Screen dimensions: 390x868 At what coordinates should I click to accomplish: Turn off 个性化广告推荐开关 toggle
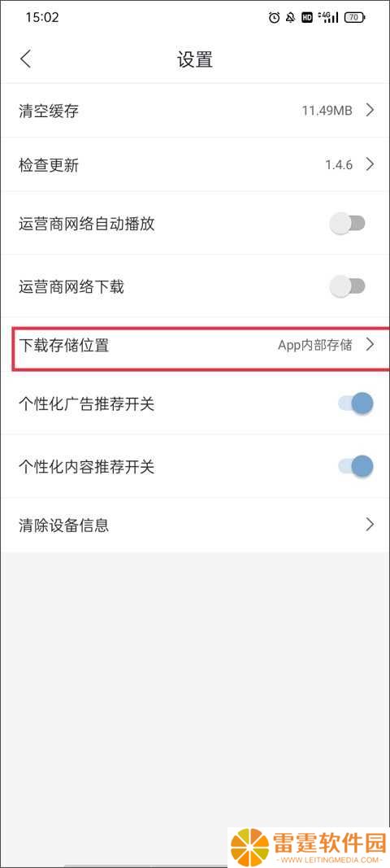(356, 403)
